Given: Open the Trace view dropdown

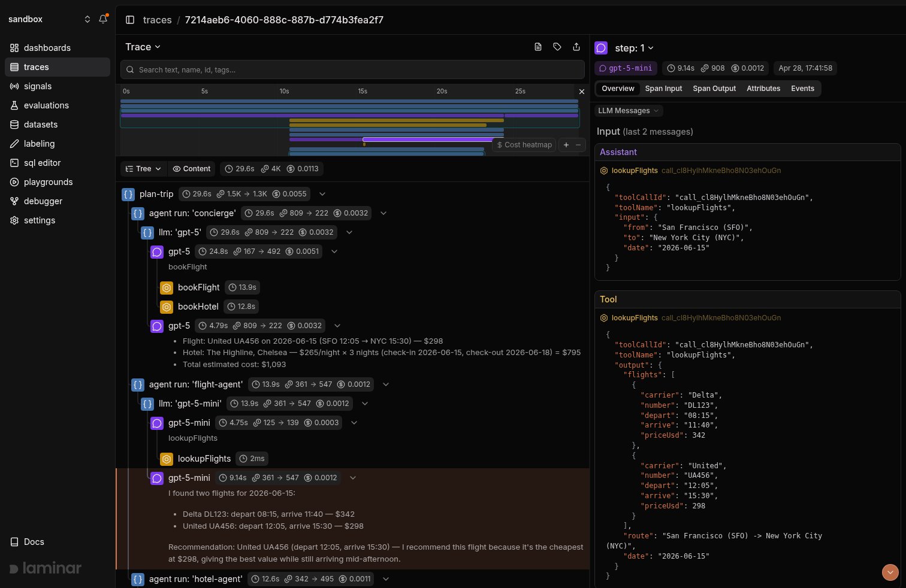Looking at the screenshot, I should click(x=143, y=47).
